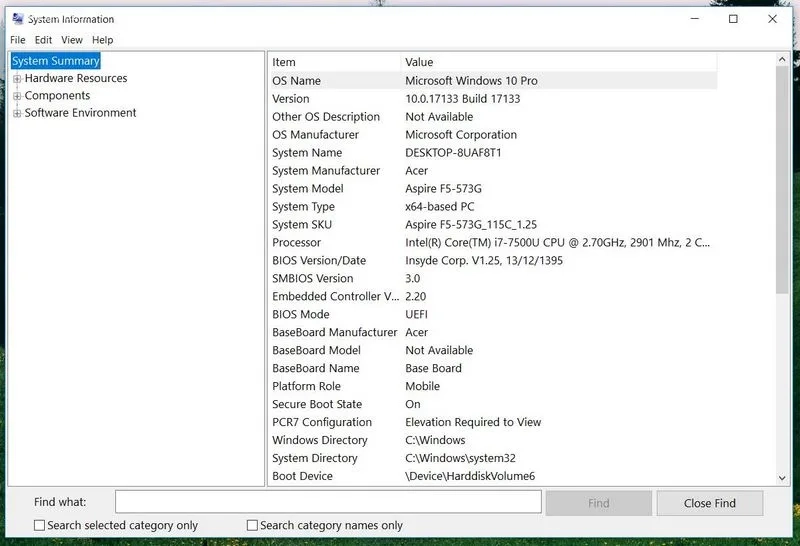Click Insyde Corp. V1.25 value

[484, 260]
